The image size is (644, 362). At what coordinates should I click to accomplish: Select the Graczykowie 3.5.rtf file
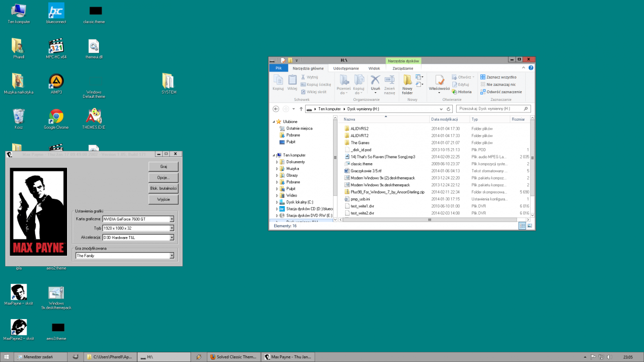point(366,171)
